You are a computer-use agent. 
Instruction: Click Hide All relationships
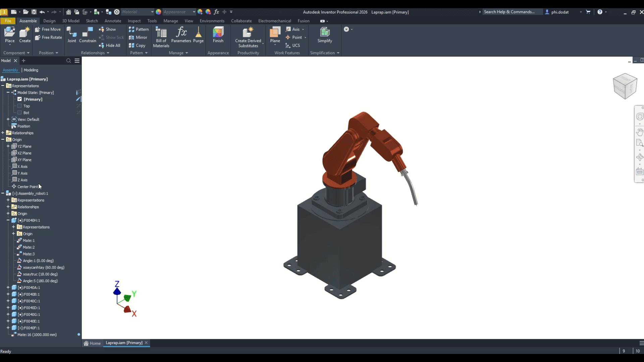click(110, 45)
